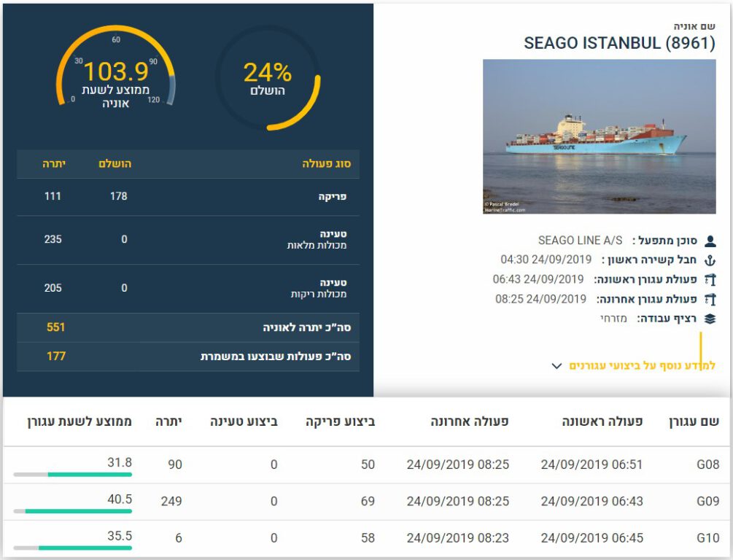Open the SEAGO ISTANBUL ship photo
733x560 pixels.
pos(599,136)
